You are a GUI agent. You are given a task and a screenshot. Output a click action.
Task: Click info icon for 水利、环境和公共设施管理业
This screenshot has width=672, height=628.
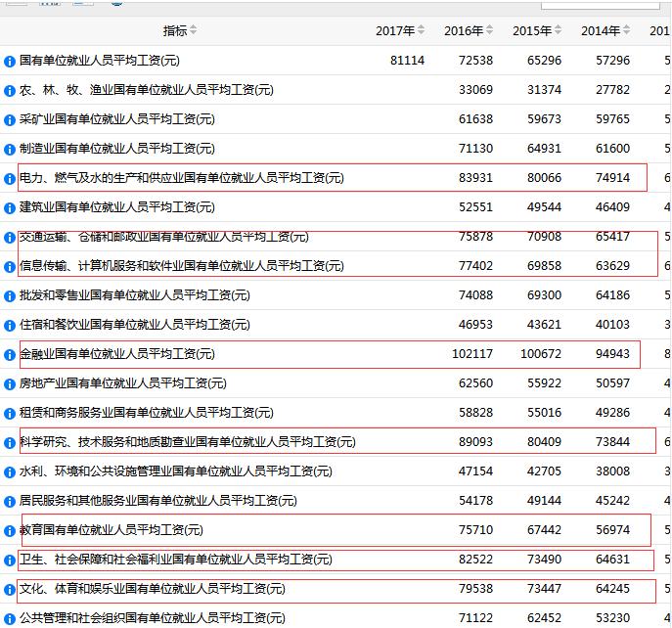pos(10,472)
